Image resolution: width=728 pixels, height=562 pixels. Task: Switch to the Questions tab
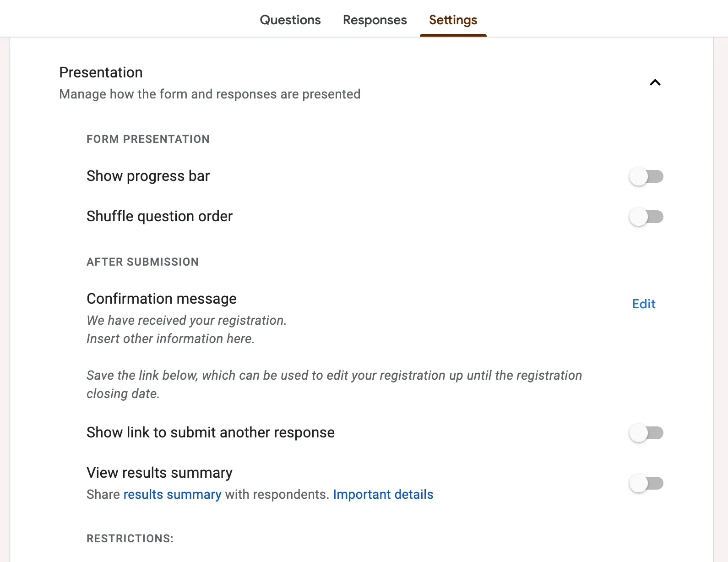point(290,20)
